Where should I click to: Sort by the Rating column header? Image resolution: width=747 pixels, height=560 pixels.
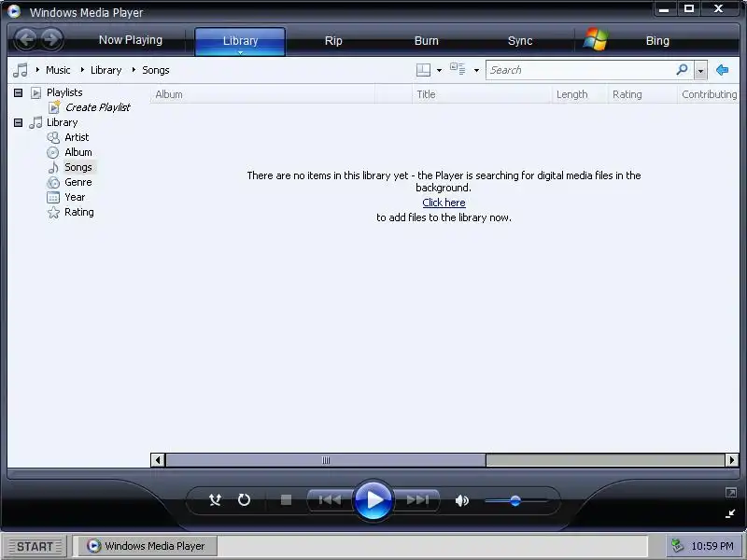click(x=642, y=94)
